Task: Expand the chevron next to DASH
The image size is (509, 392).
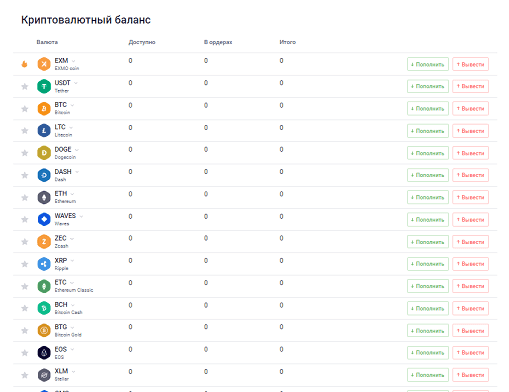Action: pos(77,172)
